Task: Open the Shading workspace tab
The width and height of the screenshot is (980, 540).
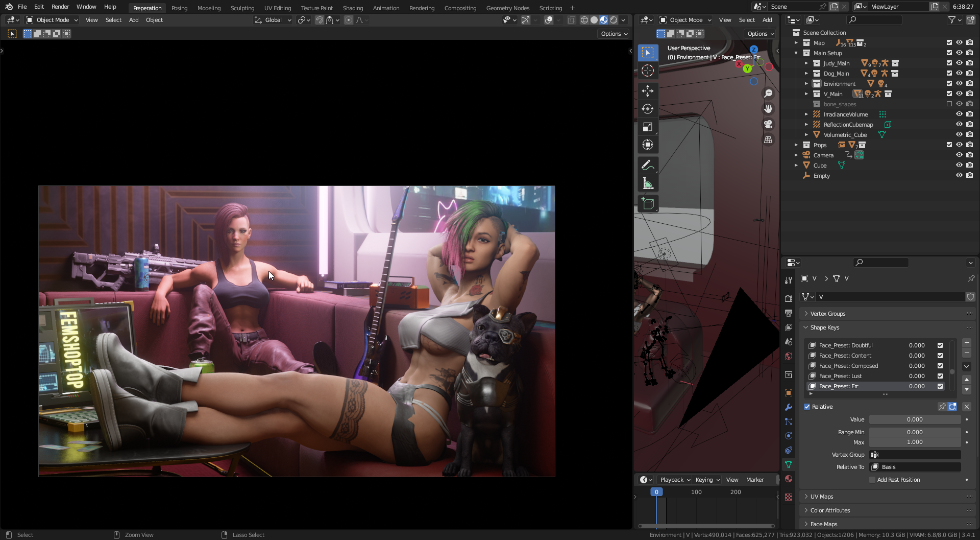Action: 353,8
